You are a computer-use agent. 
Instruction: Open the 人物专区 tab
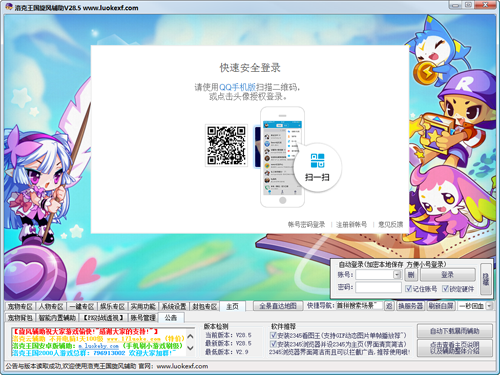click(51, 306)
